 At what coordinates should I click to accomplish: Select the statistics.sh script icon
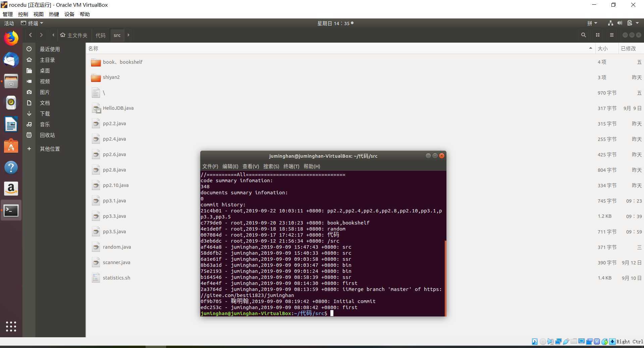pyautogui.click(x=96, y=278)
